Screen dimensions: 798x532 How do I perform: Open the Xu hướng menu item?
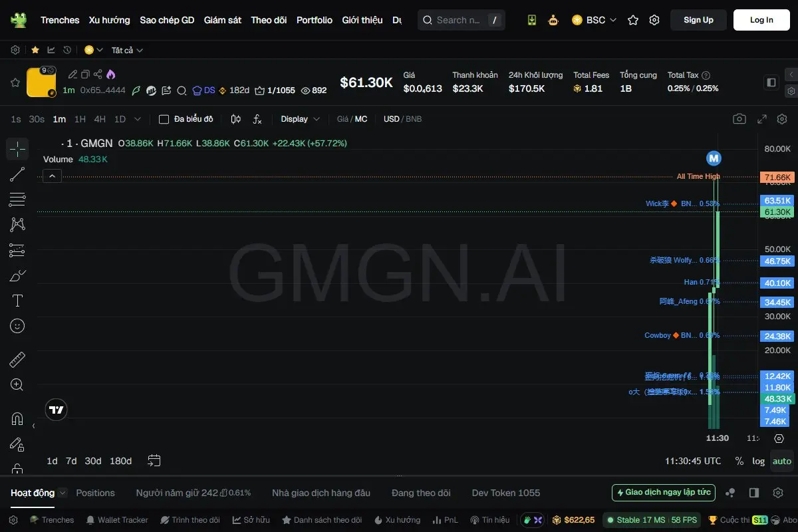(110, 20)
